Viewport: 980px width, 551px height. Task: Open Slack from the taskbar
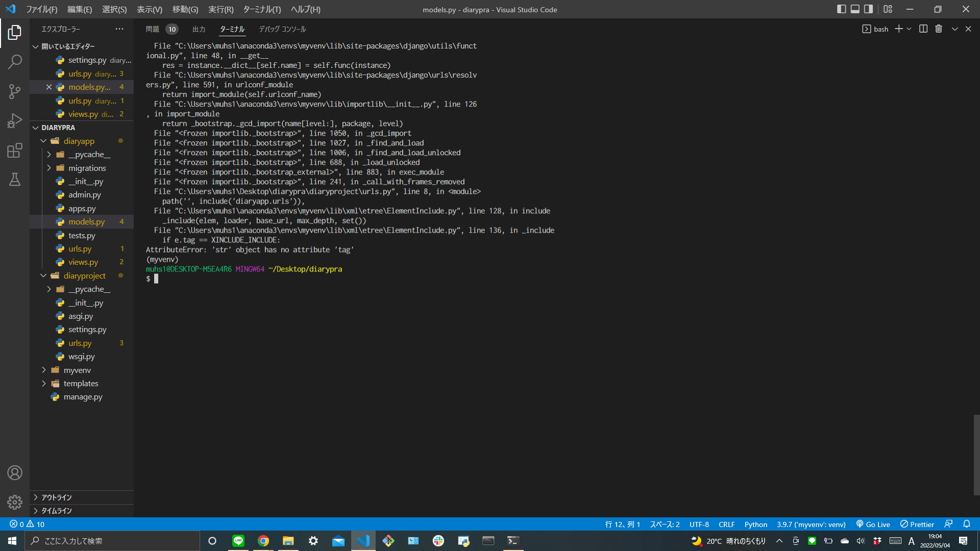tap(438, 541)
